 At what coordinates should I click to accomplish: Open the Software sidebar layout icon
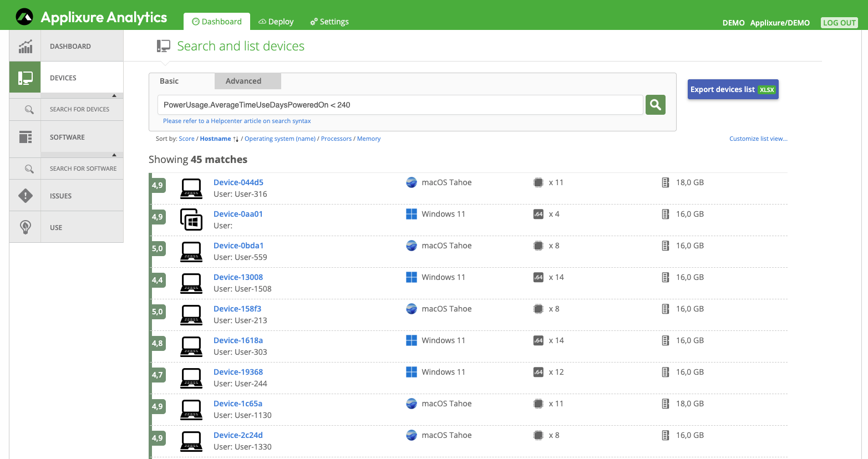[26, 137]
